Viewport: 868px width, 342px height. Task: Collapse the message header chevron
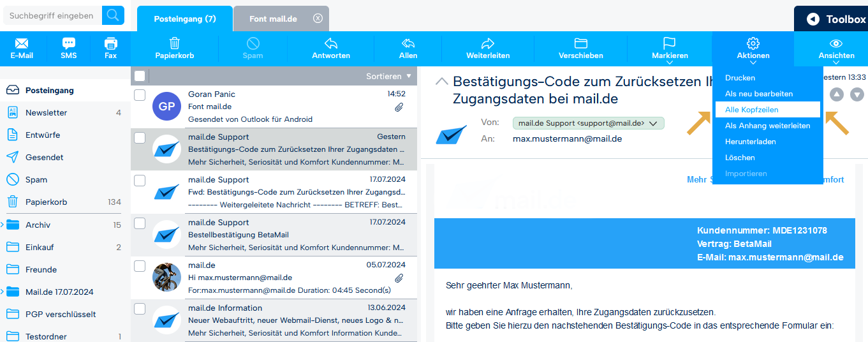441,82
